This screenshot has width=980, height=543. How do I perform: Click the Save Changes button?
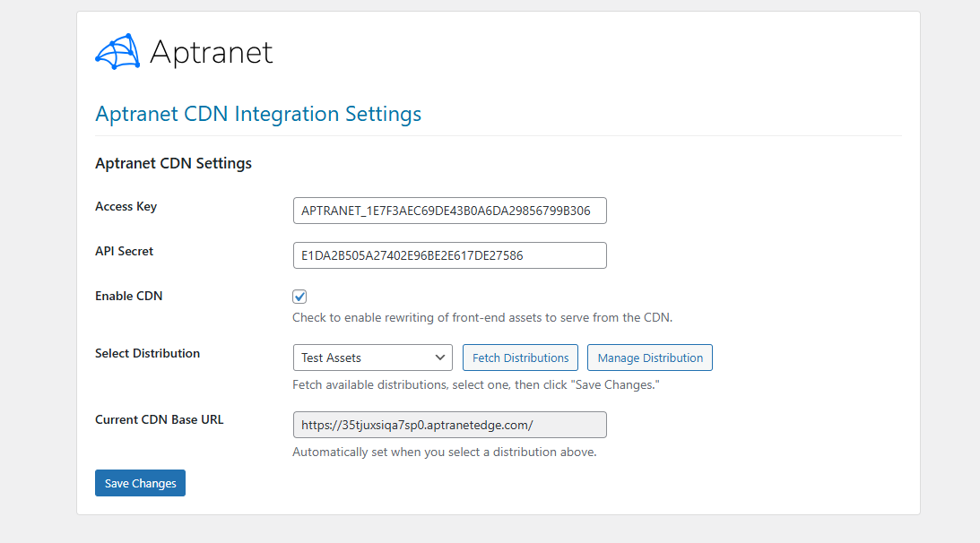[x=140, y=483]
